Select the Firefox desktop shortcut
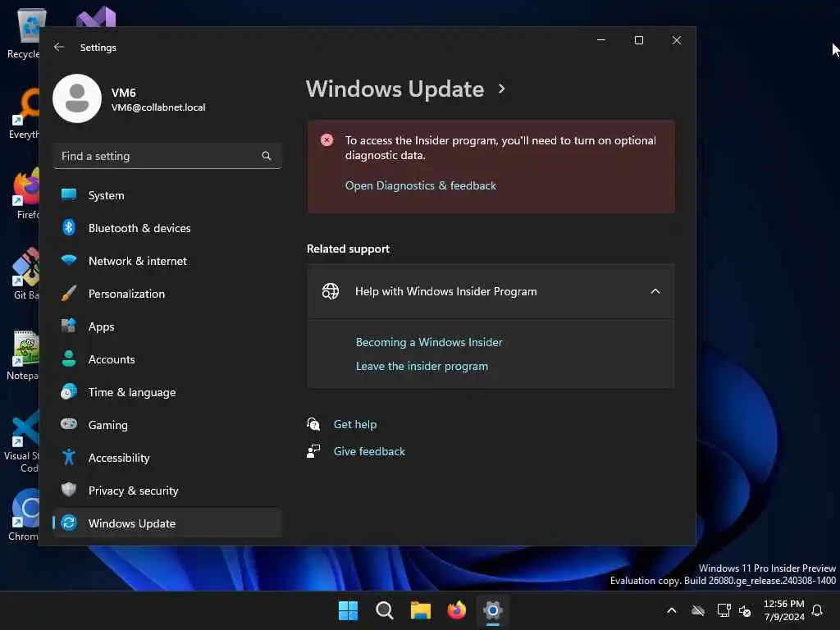840x630 pixels. 25,193
